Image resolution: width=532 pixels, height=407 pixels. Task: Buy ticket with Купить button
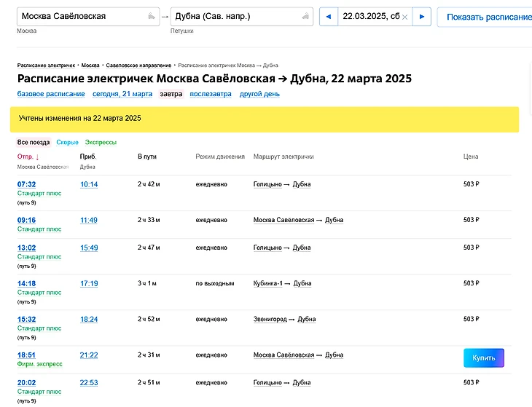483,357
